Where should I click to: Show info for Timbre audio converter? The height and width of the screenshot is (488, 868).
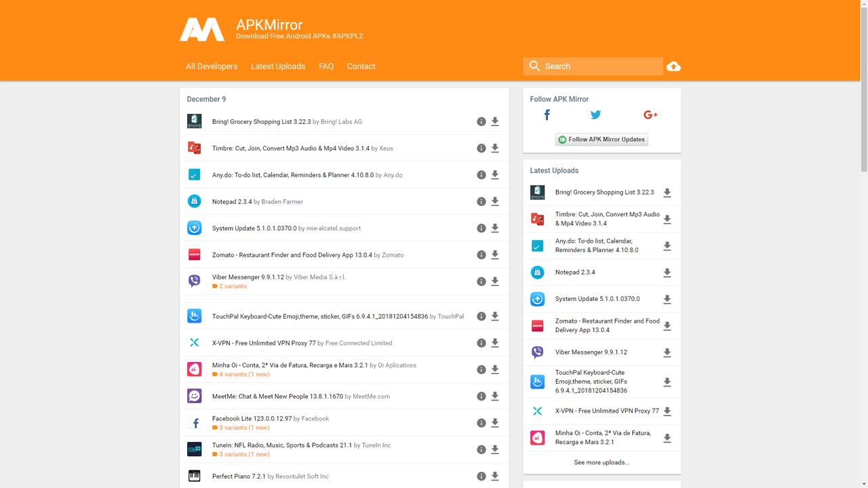[x=481, y=148]
